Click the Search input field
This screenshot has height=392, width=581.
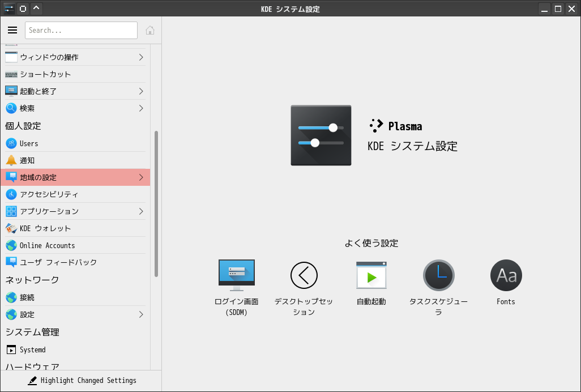click(81, 30)
